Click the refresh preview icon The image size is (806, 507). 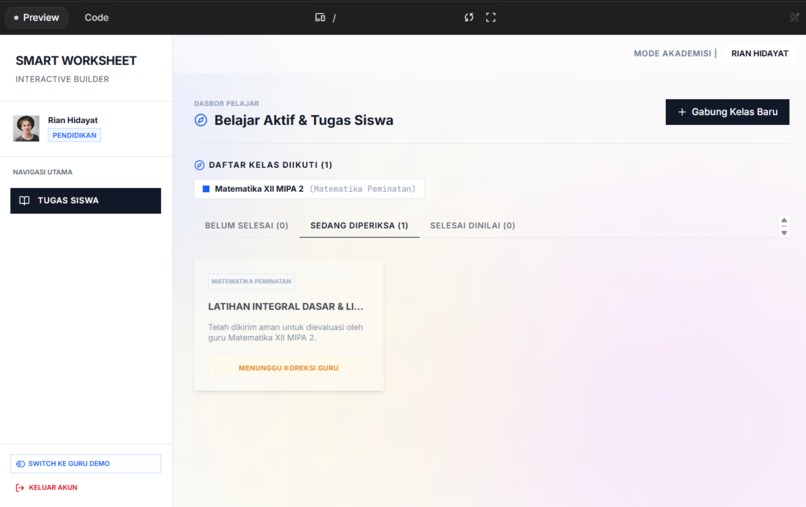pos(469,17)
